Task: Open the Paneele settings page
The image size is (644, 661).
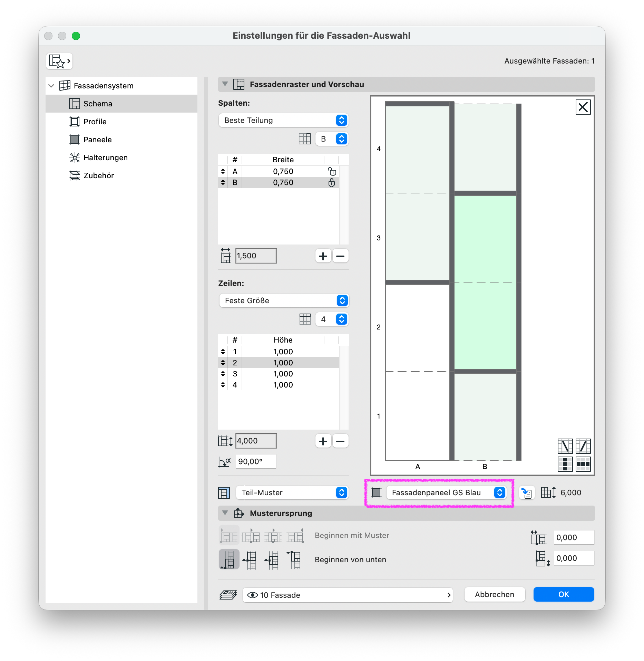Action: [121, 140]
